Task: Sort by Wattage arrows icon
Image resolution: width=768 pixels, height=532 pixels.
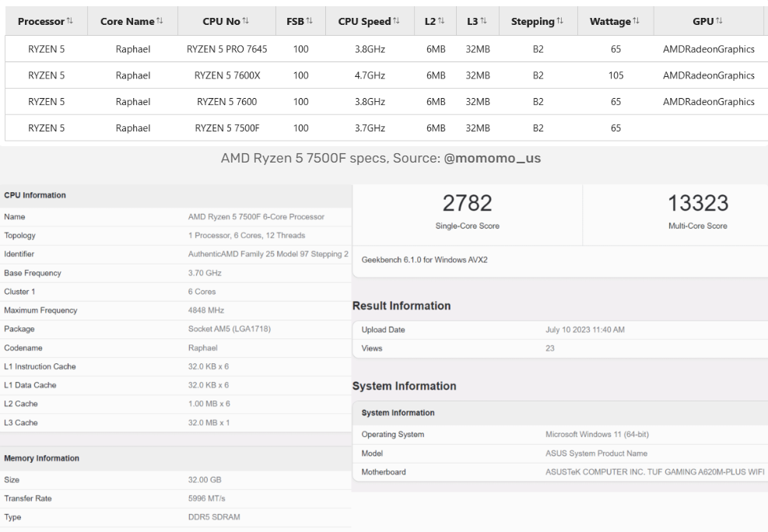Action: [x=636, y=20]
